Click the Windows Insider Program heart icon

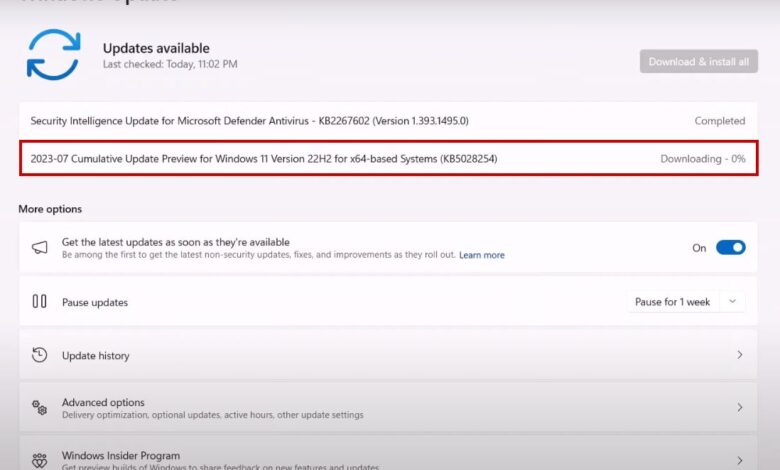[39, 461]
